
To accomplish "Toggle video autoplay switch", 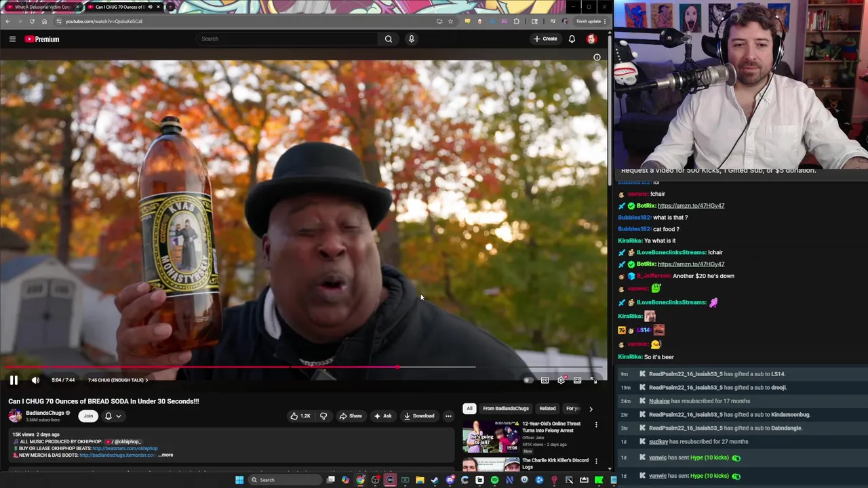I will [528, 380].
